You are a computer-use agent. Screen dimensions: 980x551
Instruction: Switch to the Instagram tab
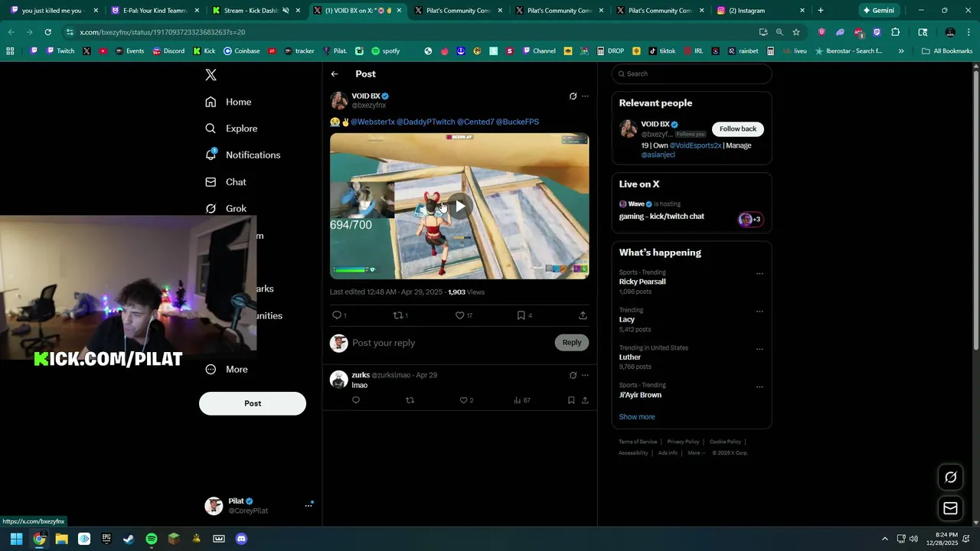coord(761,11)
